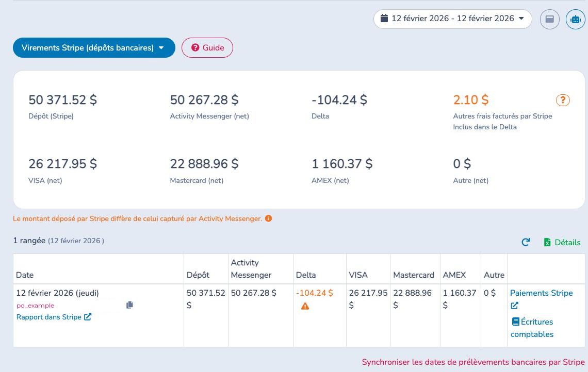The width and height of the screenshot is (588, 372).
Task: Click the orange question mark help icon
Action: pyautogui.click(x=563, y=100)
